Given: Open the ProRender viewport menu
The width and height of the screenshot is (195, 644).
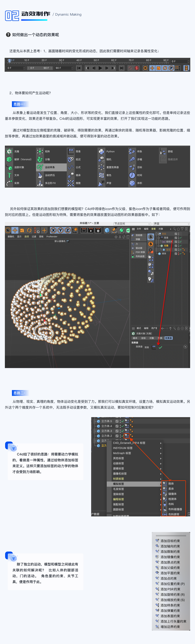Looking at the screenshot, I should (52, 236).
